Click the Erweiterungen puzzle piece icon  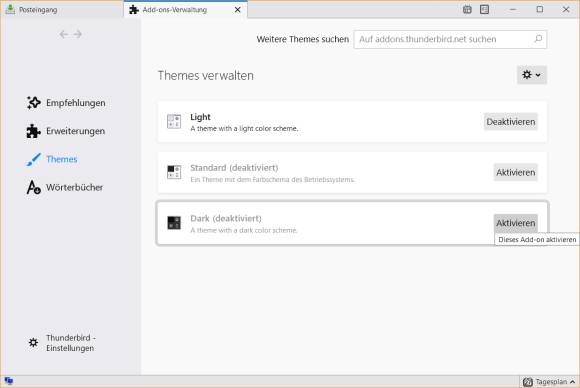(x=33, y=131)
